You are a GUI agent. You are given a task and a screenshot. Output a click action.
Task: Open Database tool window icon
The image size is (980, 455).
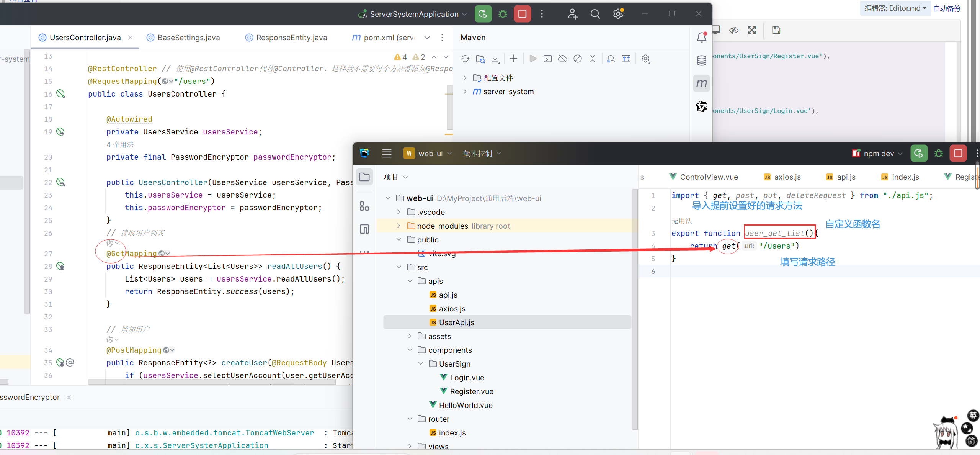(702, 60)
